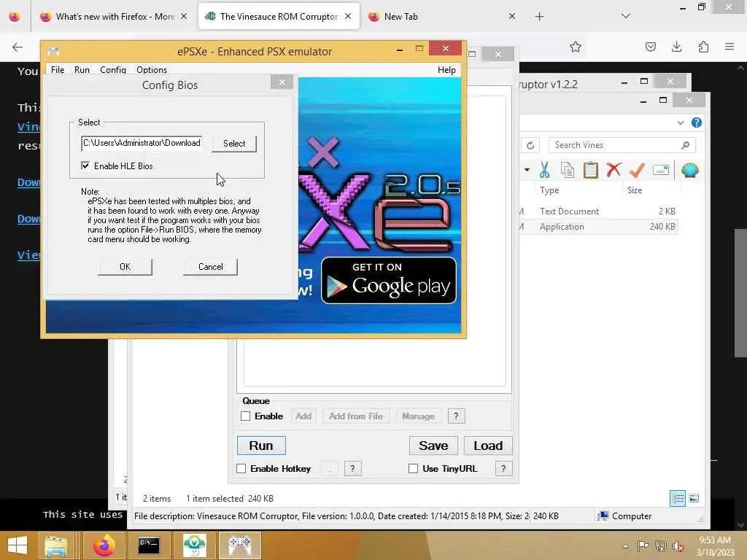Check Enable Hotkey checkbox
The image size is (747, 560).
point(241,469)
